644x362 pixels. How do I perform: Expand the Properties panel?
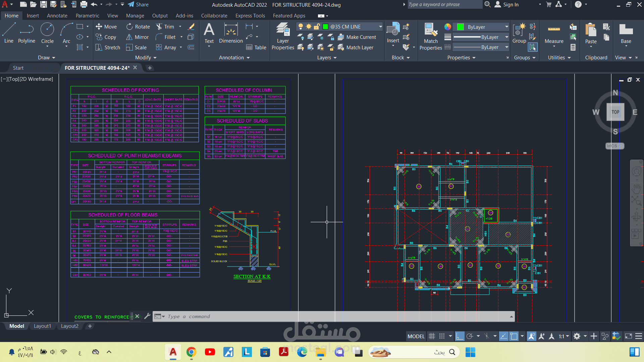461,58
